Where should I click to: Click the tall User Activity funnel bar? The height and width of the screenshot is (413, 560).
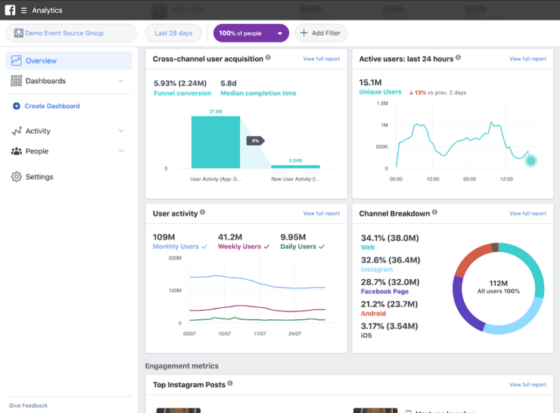[215, 142]
